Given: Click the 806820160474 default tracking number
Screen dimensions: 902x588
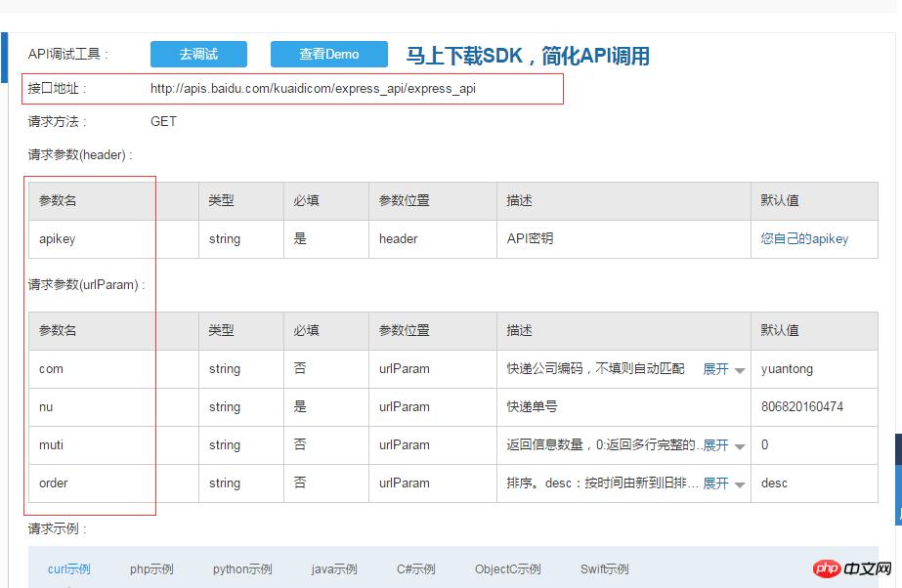Looking at the screenshot, I should pyautogui.click(x=803, y=407).
